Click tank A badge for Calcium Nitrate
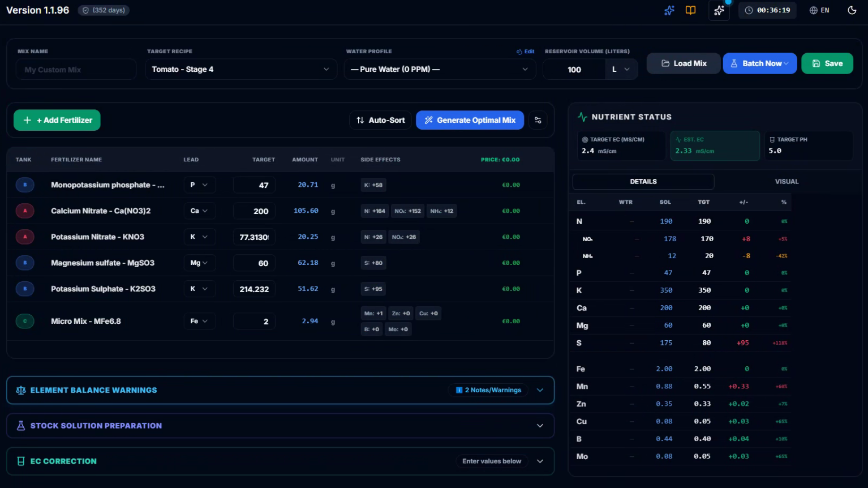The height and width of the screenshot is (488, 868). (x=25, y=211)
